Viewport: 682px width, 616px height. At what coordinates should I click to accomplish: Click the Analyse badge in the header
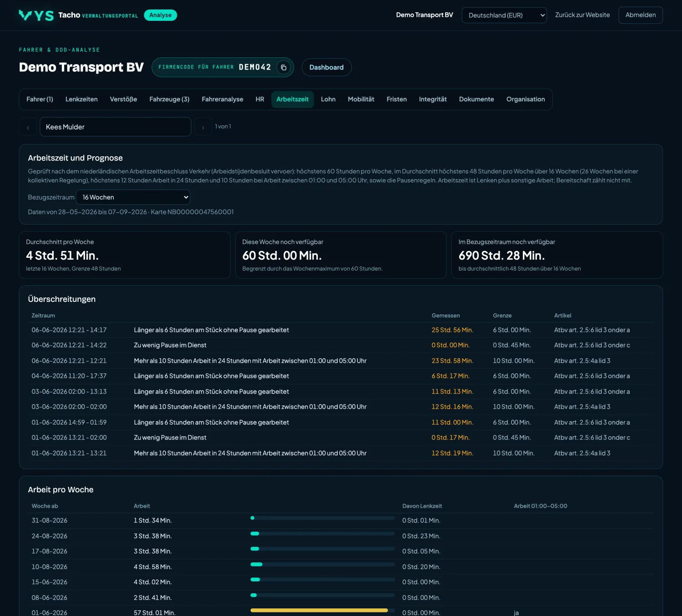click(160, 15)
